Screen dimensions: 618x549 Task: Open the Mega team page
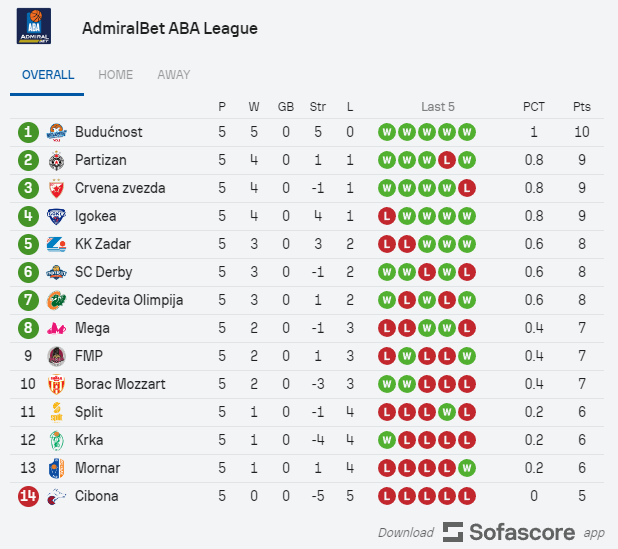click(92, 328)
